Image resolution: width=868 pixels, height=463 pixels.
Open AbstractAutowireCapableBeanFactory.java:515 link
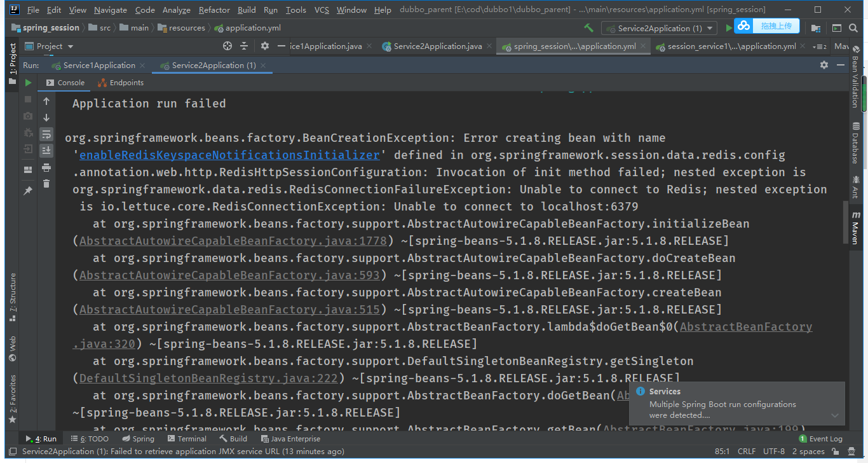point(229,310)
